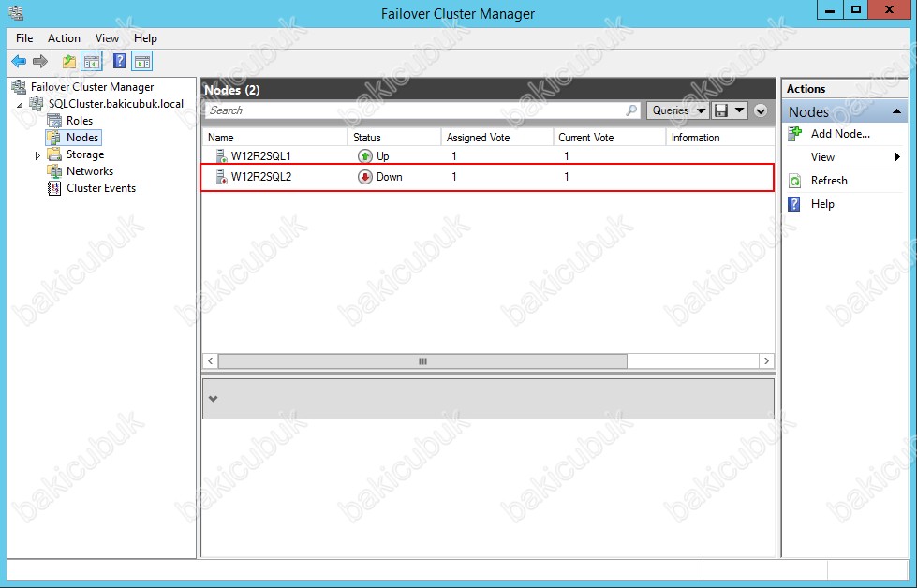917x588 pixels.
Task: Select the W12R2SQL1 node row
Action: [x=488, y=156]
